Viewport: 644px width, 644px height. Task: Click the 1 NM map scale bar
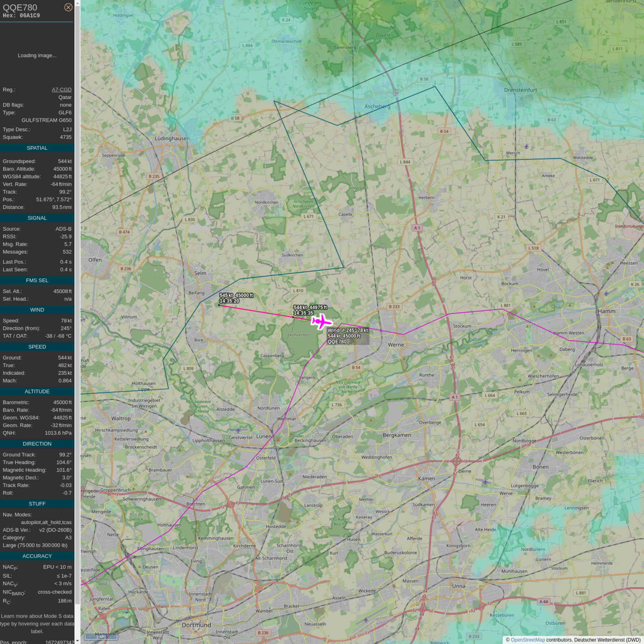click(x=101, y=636)
